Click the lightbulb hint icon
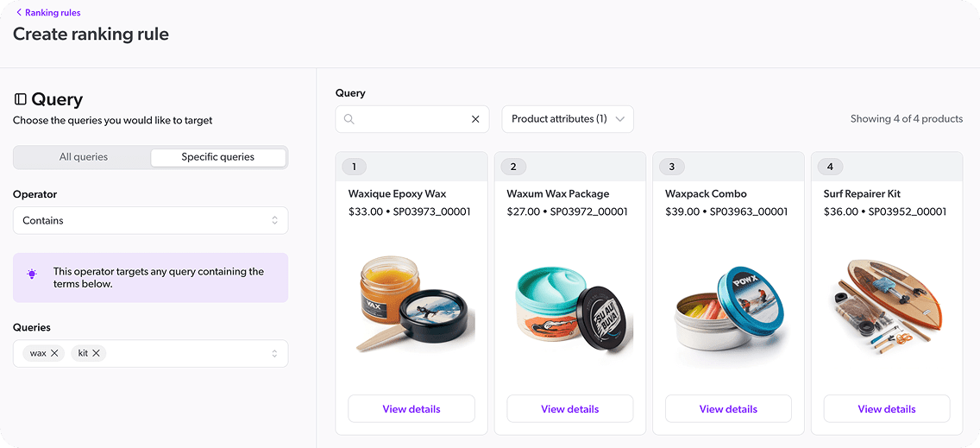This screenshot has height=448, width=980. coord(32,274)
